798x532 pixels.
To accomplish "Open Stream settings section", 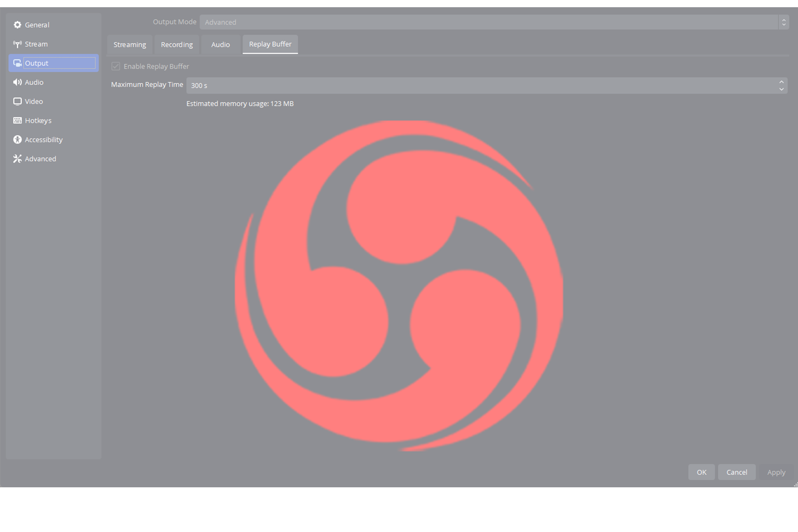I will click(x=53, y=44).
